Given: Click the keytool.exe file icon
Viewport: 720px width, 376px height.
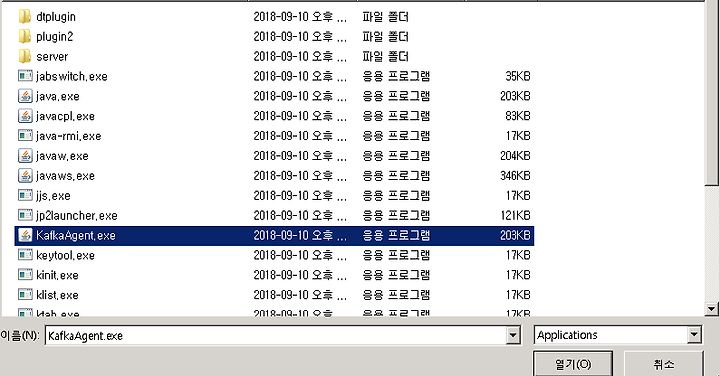Looking at the screenshot, I should click(x=25, y=255).
